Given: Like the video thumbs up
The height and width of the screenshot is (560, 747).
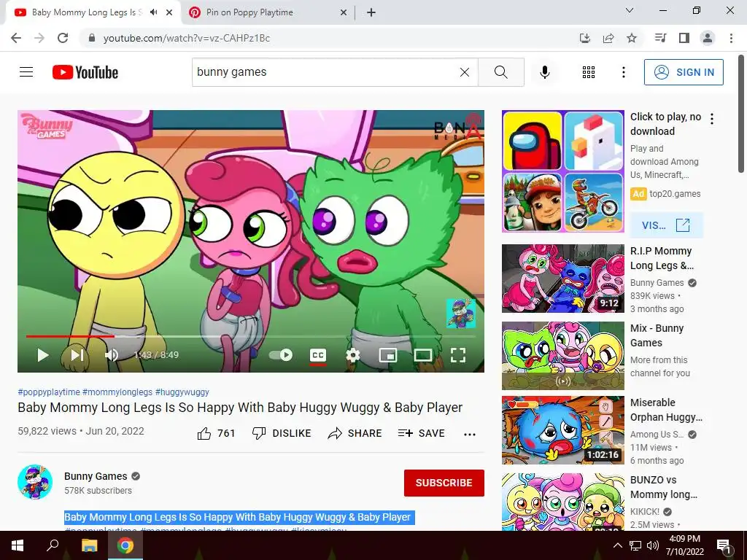Looking at the screenshot, I should (216, 433).
